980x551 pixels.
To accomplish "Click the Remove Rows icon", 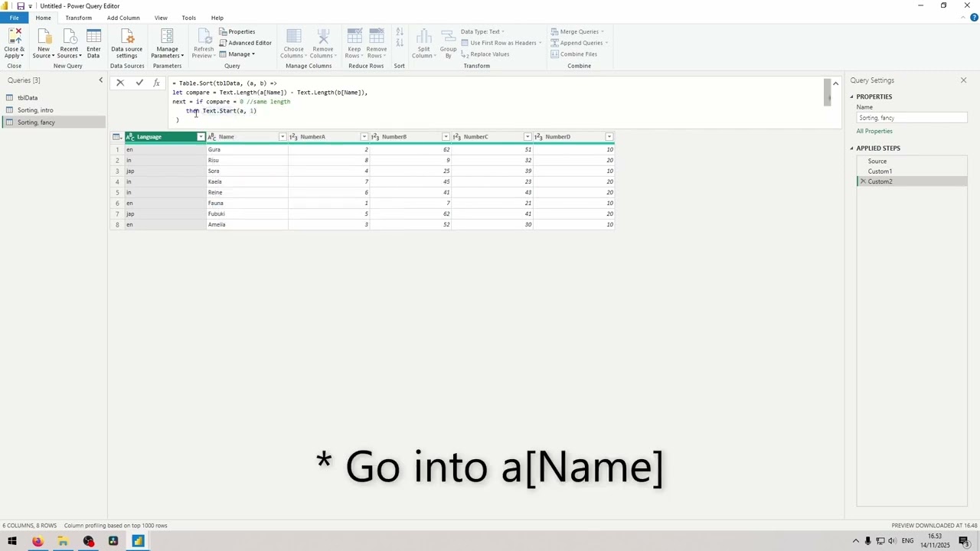I will click(x=377, y=37).
